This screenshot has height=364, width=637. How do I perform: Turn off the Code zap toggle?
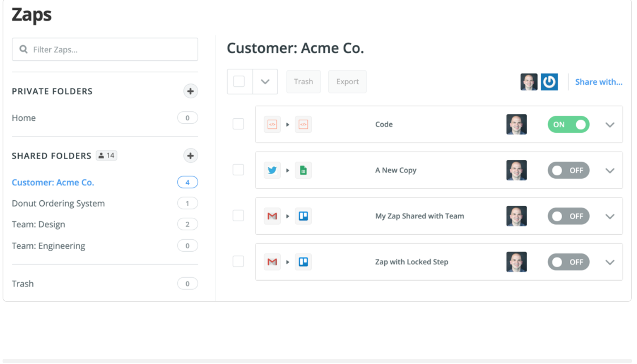pyautogui.click(x=568, y=125)
